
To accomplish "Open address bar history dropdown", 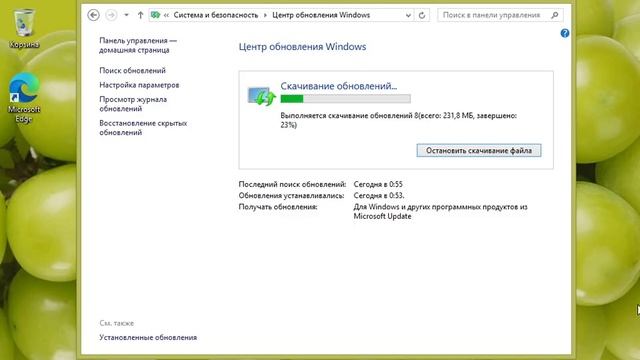I will click(408, 16).
